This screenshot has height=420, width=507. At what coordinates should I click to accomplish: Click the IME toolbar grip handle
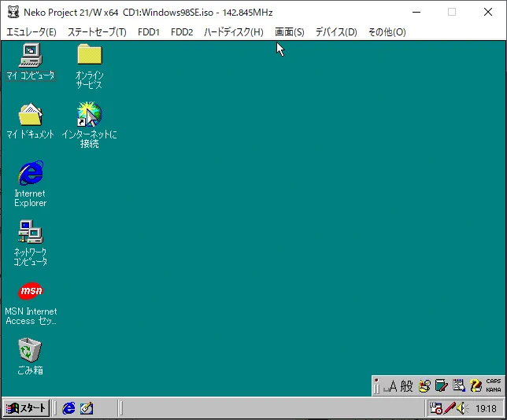coord(376,386)
